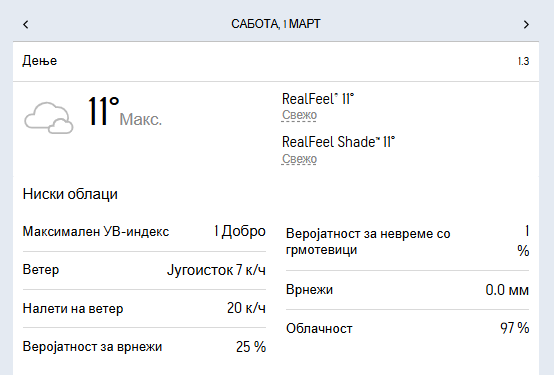Click the cloudy weather icon
The width and height of the screenshot is (554, 375).
click(x=49, y=118)
